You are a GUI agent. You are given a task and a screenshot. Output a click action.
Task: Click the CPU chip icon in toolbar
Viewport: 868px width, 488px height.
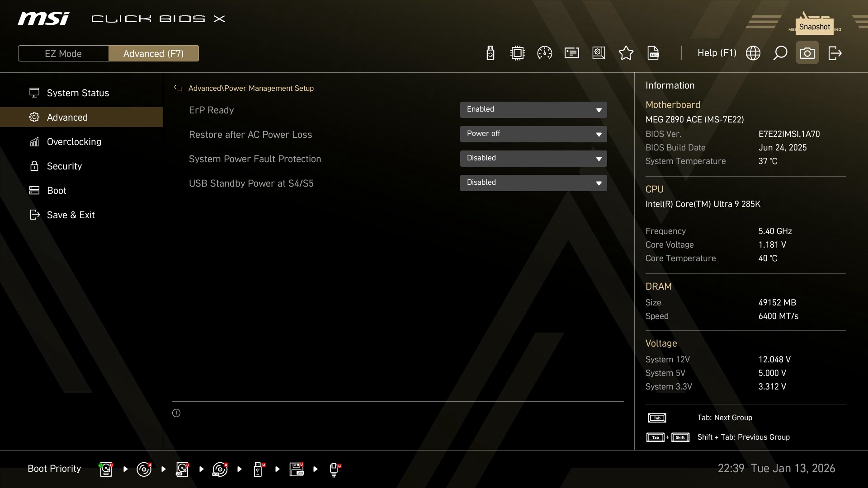coord(517,53)
